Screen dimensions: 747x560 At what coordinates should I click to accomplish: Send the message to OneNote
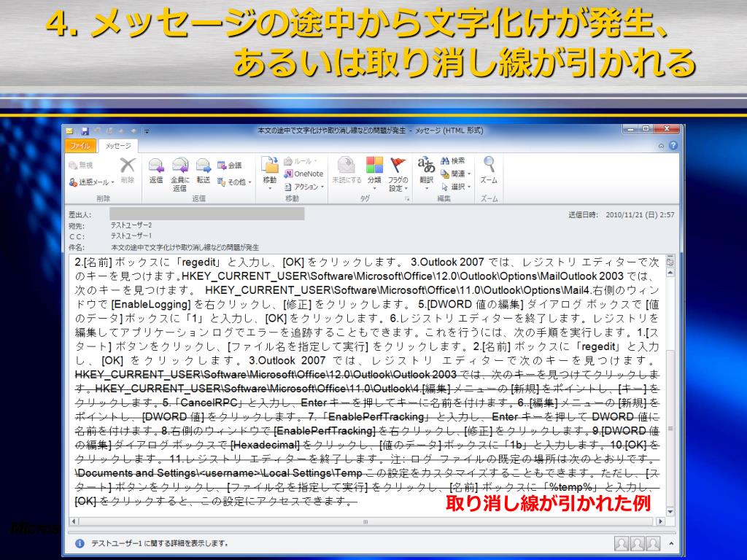[303, 174]
